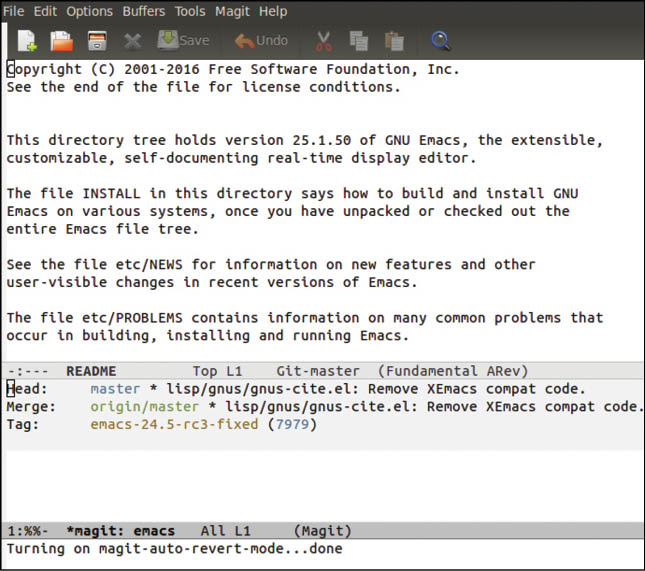Image resolution: width=645 pixels, height=571 pixels.
Task: Select the master branch on Head line
Action: click(x=115, y=389)
